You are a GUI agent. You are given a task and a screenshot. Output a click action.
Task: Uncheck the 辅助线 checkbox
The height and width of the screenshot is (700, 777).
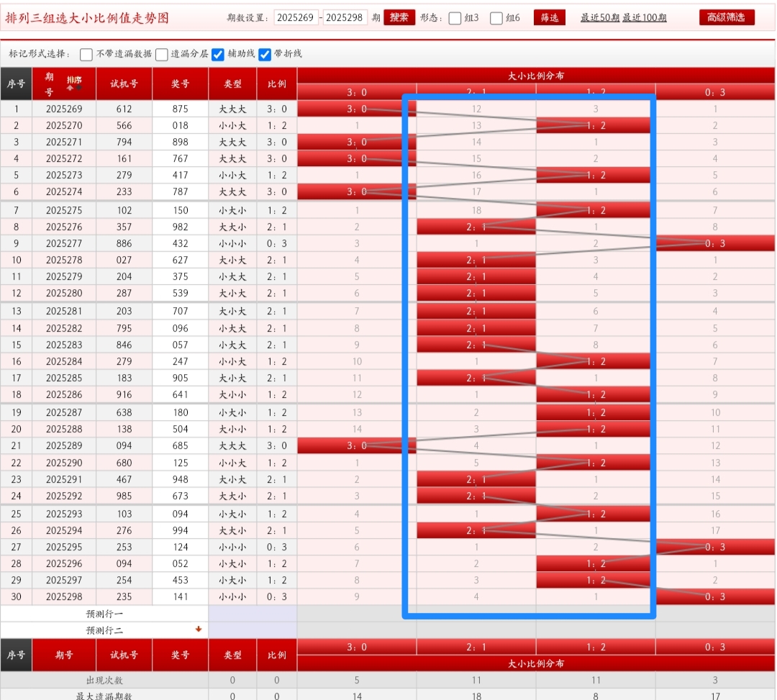pyautogui.click(x=218, y=55)
